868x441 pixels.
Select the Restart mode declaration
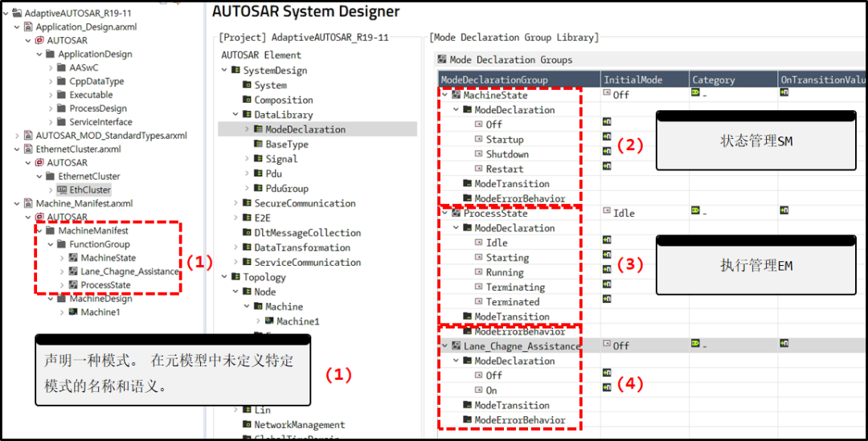tap(504, 169)
